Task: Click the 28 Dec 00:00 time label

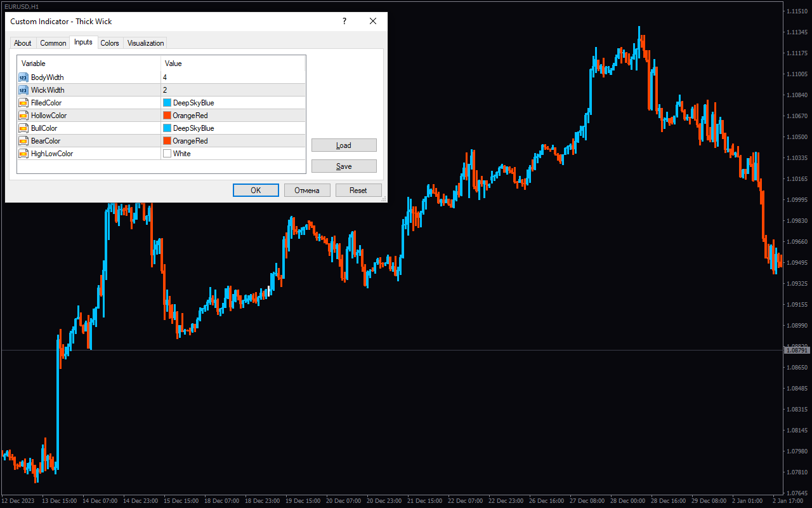Action: click(628, 501)
